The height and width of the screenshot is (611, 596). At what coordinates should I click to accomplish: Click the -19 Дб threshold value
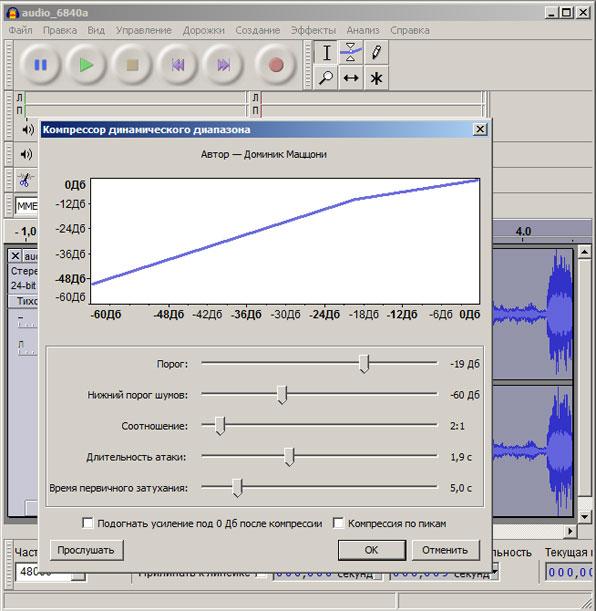pyautogui.click(x=465, y=364)
